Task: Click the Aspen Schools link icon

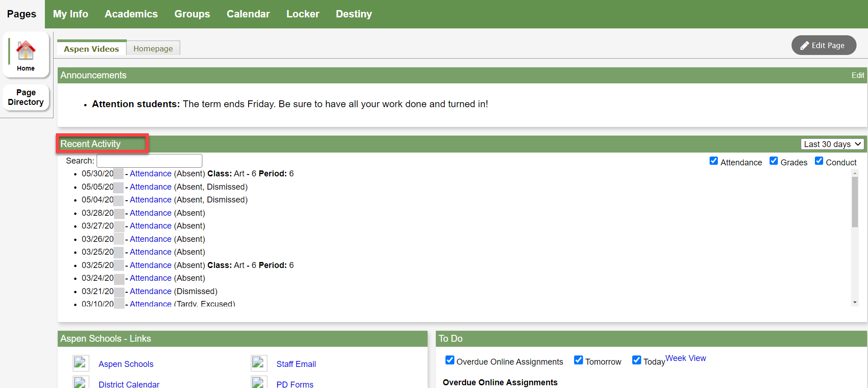Action: pyautogui.click(x=81, y=363)
